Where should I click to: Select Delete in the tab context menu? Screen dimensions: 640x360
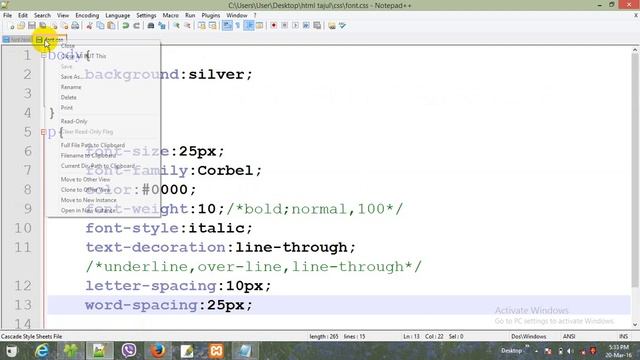[x=69, y=98]
